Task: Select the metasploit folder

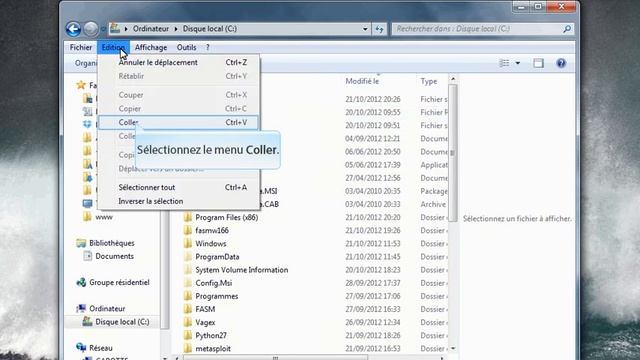Action: [213, 349]
